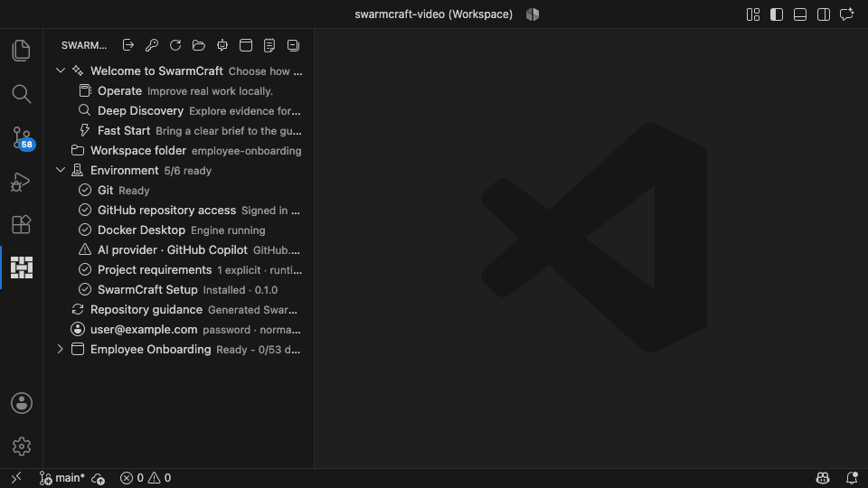Viewport: 868px width, 488px height.
Task: Click the collapse all icon in SwarmCraft toolbar
Action: (293, 45)
